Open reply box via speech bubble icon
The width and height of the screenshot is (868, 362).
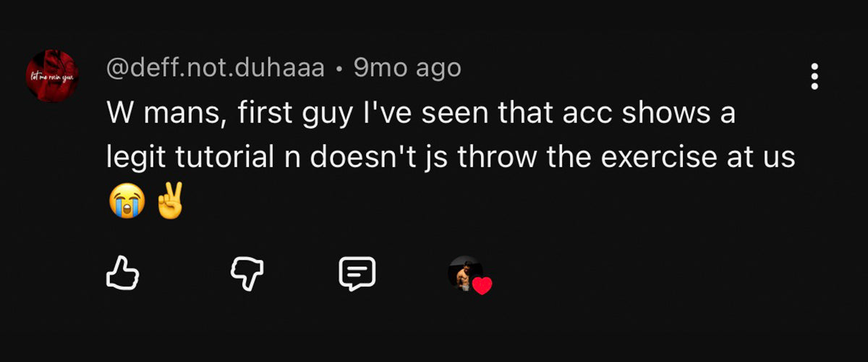pyautogui.click(x=357, y=274)
